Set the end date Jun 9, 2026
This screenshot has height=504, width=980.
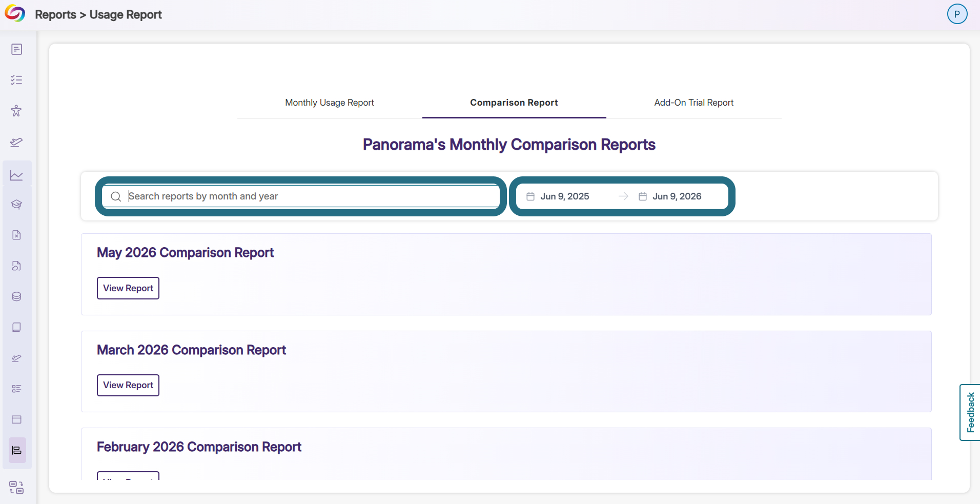pos(677,196)
